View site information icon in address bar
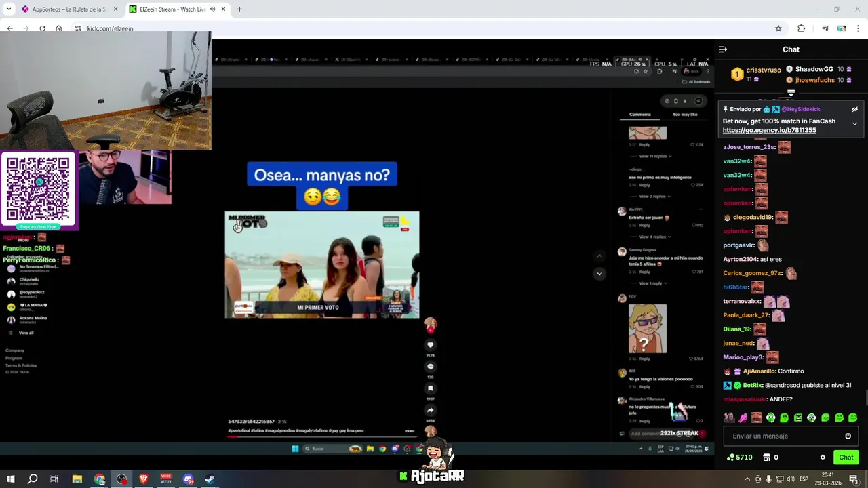Viewport: 868px width, 488px height. [x=78, y=28]
